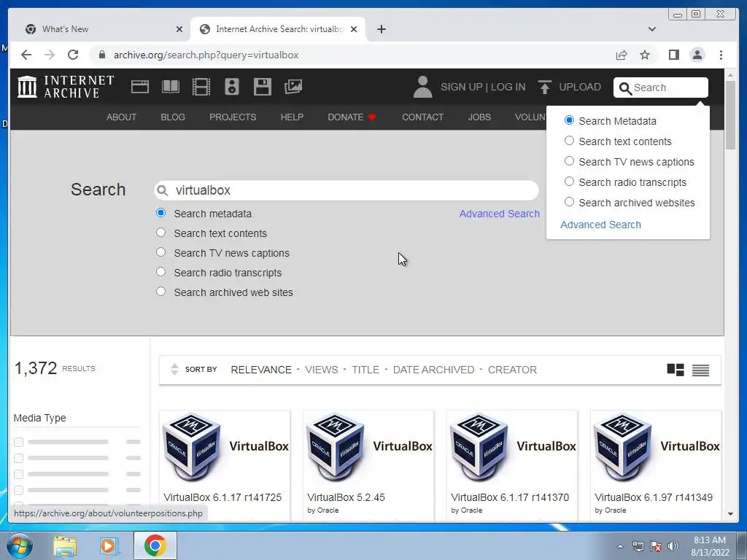Open the Chrome three-dot menu
Screen dimensions: 747x560
click(x=721, y=55)
